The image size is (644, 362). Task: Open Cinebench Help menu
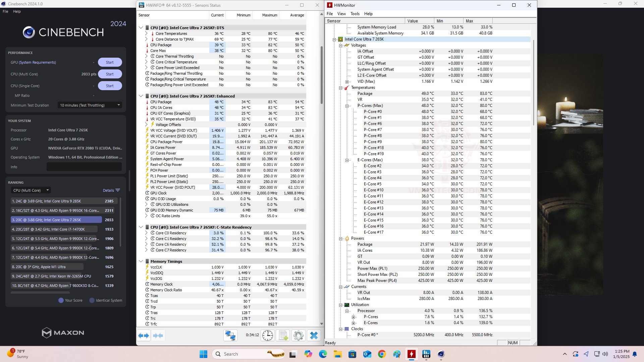pyautogui.click(x=17, y=11)
